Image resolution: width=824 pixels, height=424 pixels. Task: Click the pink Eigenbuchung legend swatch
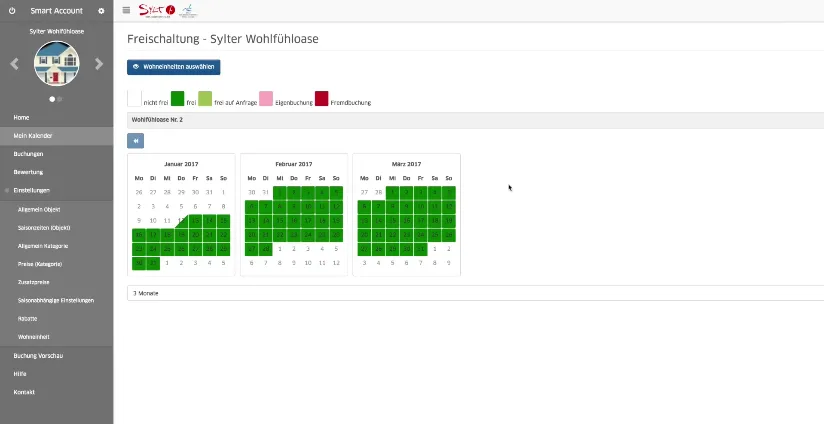tap(266, 99)
